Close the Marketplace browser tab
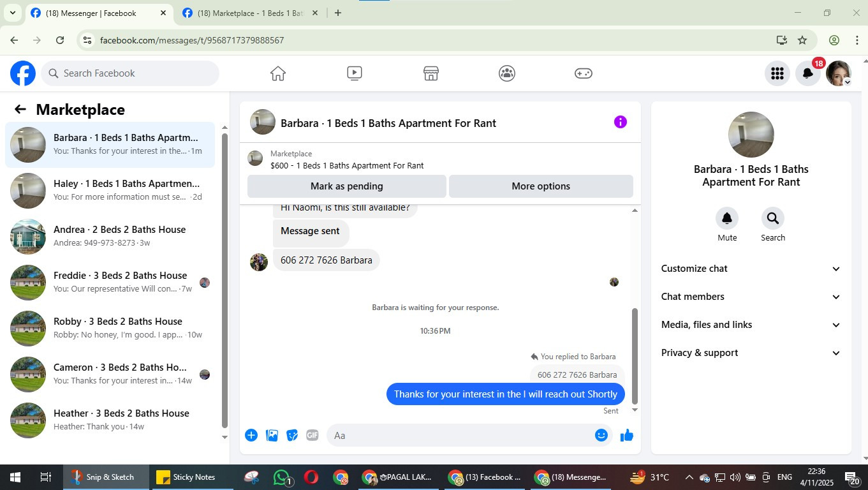This screenshot has height=490, width=868. 314,13
